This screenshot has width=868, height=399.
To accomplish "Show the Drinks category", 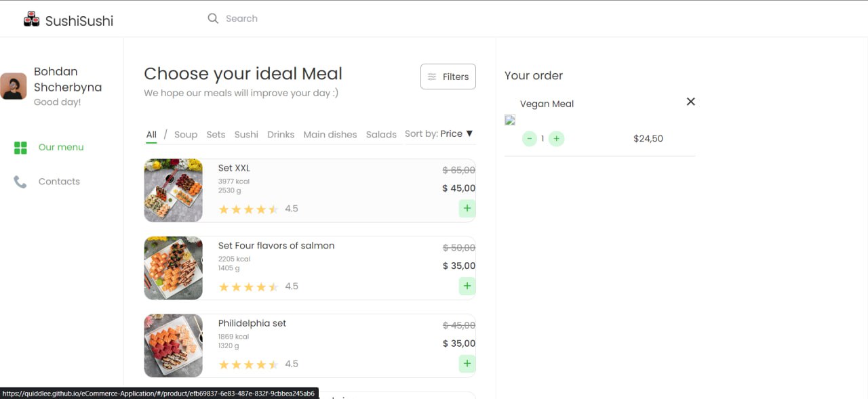I will 281,135.
